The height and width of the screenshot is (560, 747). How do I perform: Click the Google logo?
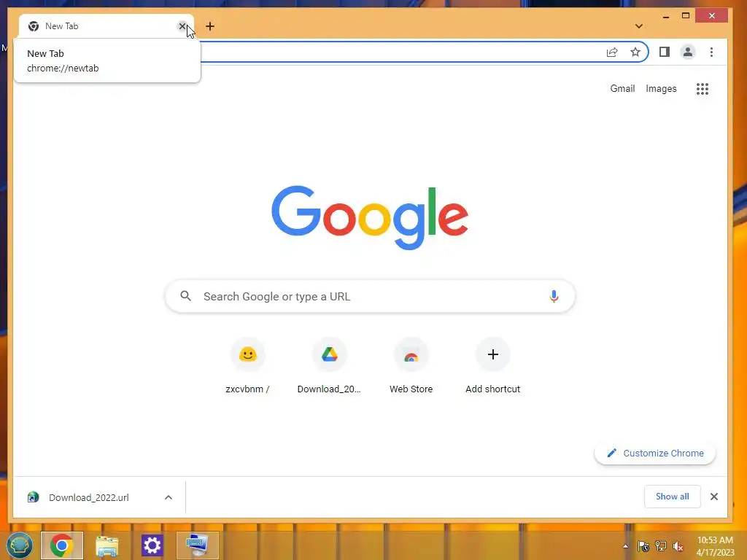point(370,217)
